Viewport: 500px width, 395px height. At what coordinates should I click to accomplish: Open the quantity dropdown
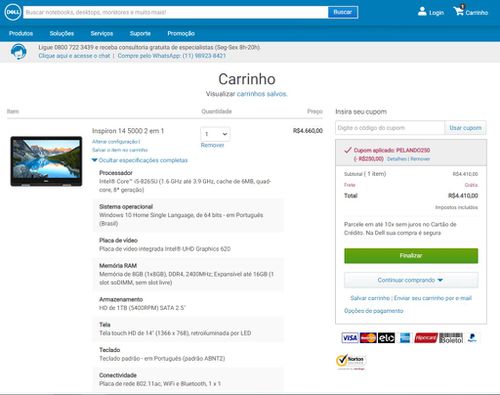click(x=215, y=134)
